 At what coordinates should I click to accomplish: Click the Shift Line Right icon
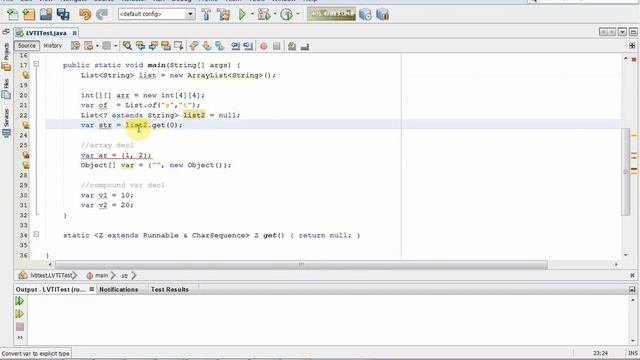(248, 46)
